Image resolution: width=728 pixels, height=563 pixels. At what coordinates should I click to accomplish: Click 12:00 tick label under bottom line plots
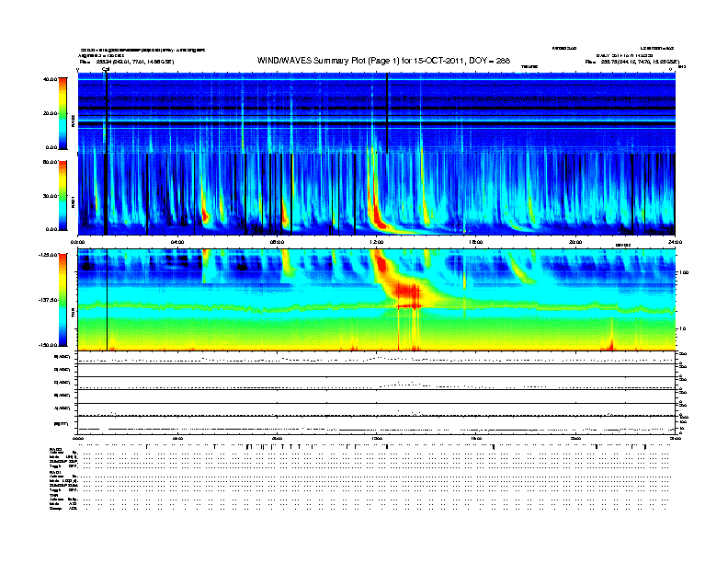pyautogui.click(x=376, y=438)
